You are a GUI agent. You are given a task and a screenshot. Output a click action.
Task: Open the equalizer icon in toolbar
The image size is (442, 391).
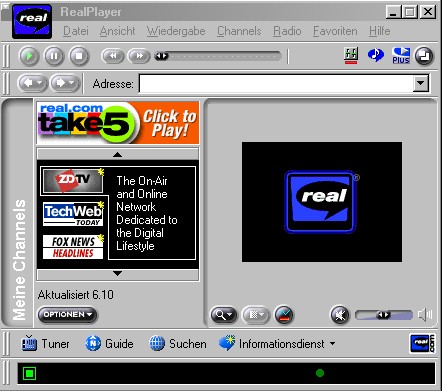351,55
